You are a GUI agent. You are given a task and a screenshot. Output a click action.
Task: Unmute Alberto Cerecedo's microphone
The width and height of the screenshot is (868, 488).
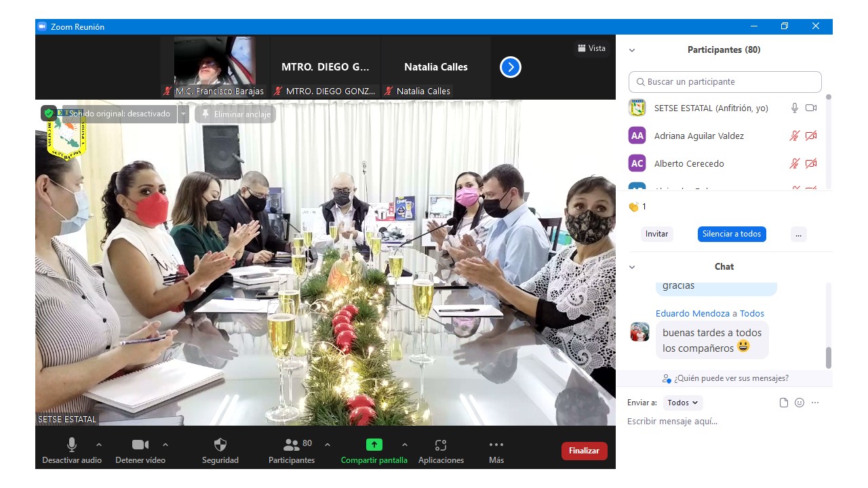tap(795, 163)
